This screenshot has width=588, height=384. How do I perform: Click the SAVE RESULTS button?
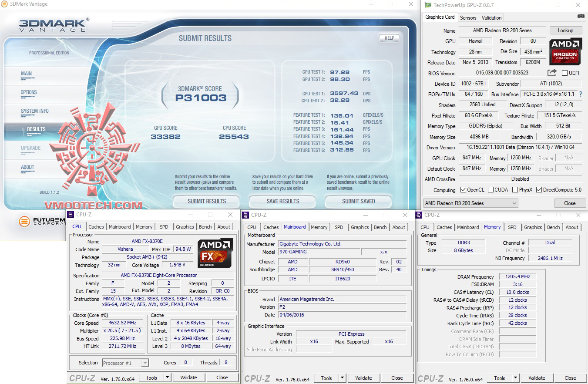coord(283,201)
